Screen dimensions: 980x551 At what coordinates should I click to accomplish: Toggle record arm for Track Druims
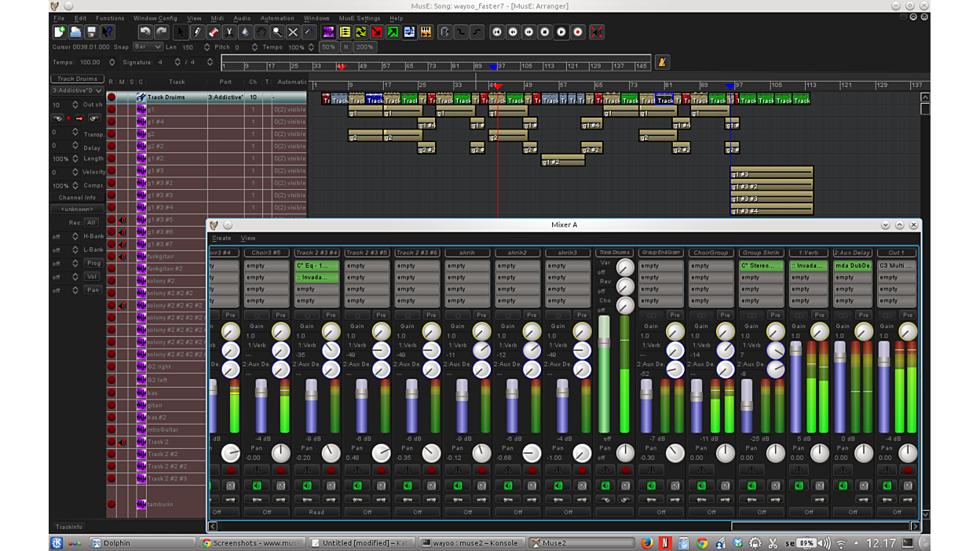112,97
